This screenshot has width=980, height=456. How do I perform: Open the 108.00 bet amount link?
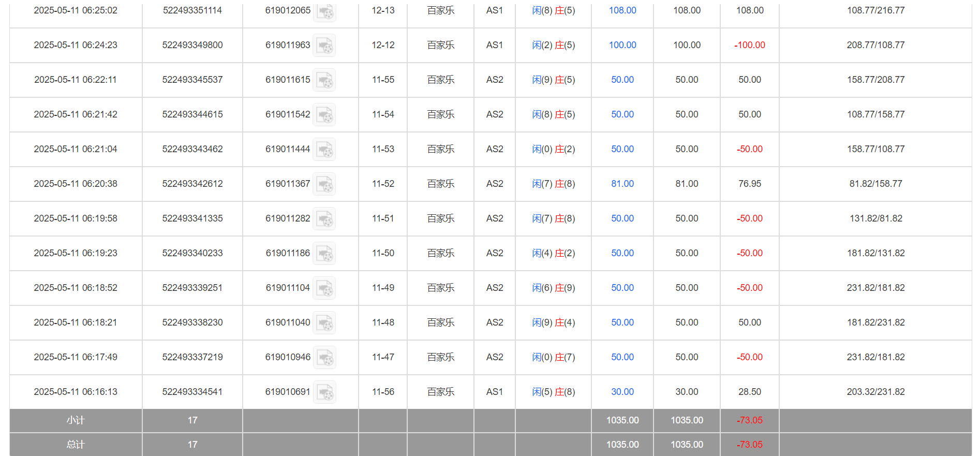coord(622,10)
